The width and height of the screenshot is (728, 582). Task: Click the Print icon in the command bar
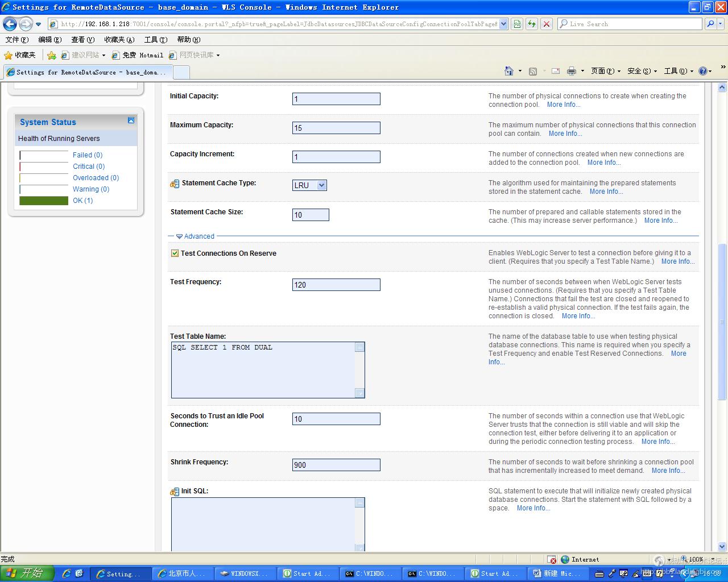[572, 71]
